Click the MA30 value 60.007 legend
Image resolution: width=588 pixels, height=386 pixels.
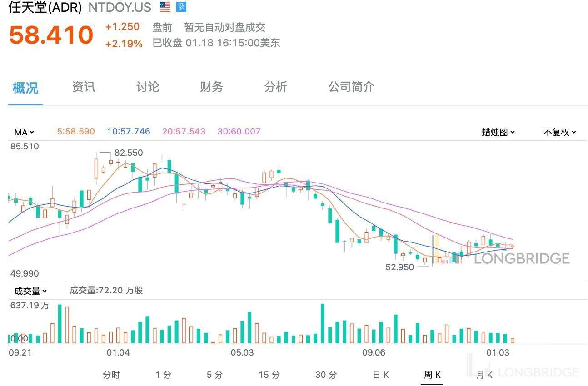(x=239, y=132)
